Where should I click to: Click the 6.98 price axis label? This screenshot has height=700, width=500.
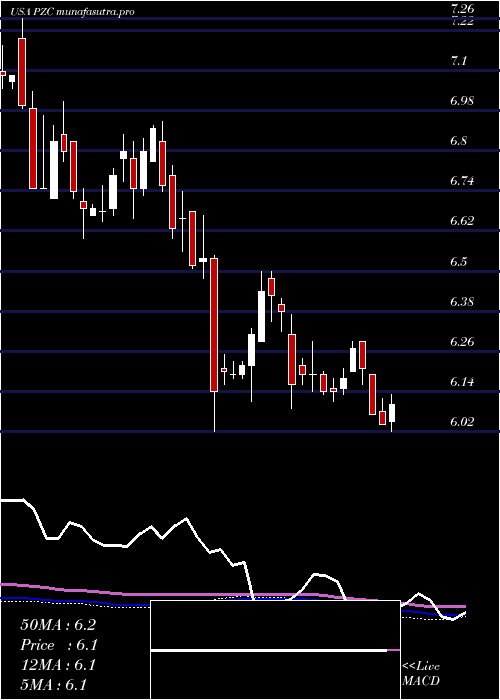pyautogui.click(x=462, y=101)
